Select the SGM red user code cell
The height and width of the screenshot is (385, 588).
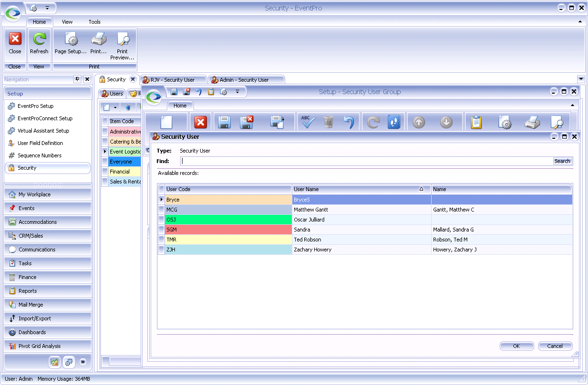click(x=228, y=230)
